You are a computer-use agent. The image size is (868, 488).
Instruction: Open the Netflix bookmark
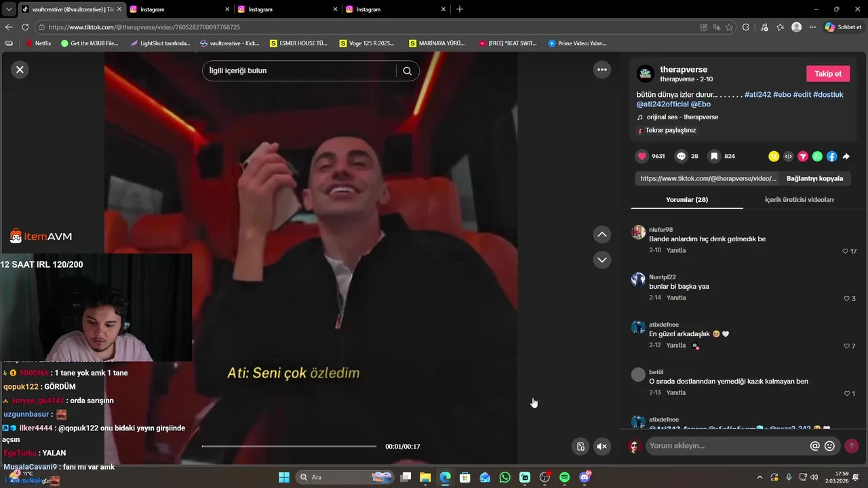pos(39,43)
